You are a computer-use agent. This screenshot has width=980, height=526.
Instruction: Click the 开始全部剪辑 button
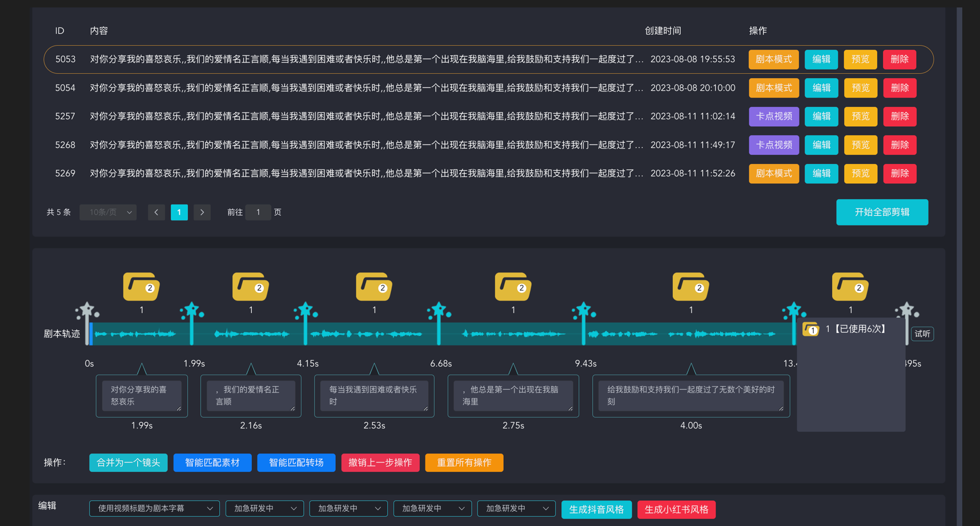coord(882,212)
